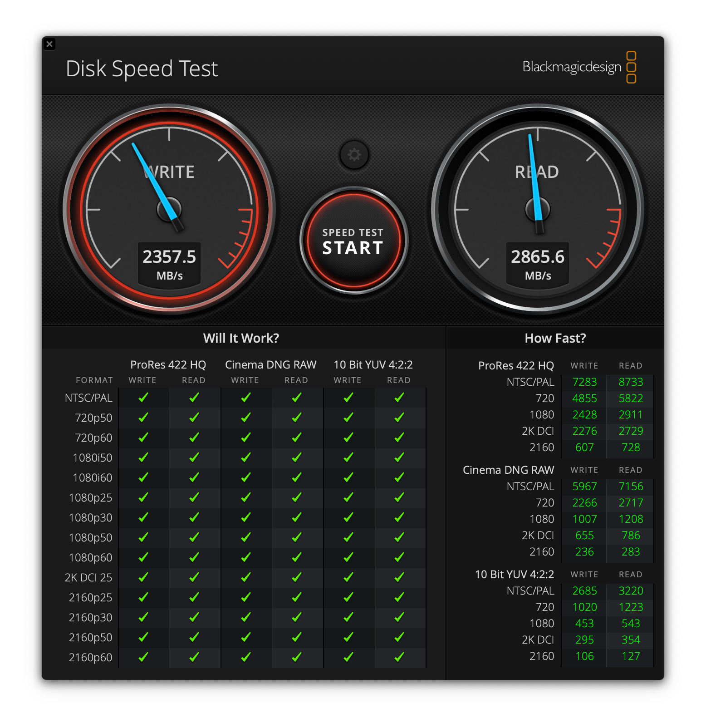Click the Cinema DNG RAW write checkmark for 1080i50
The image size is (706, 728).
pos(246,457)
